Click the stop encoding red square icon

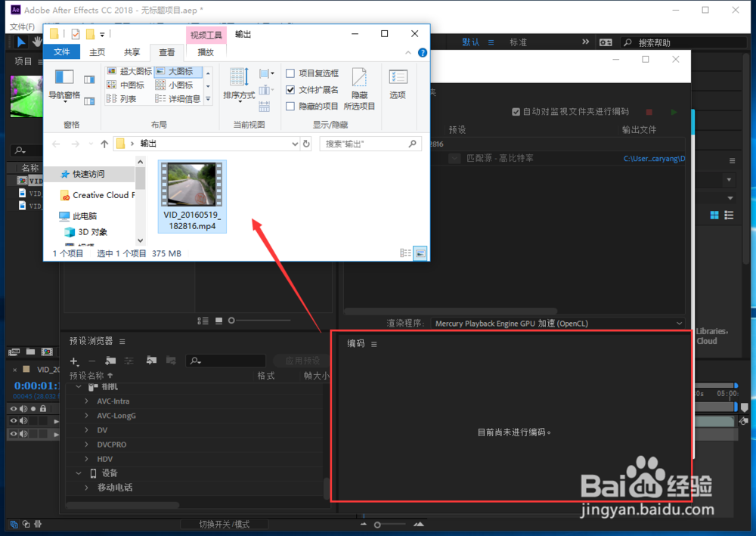[649, 111]
